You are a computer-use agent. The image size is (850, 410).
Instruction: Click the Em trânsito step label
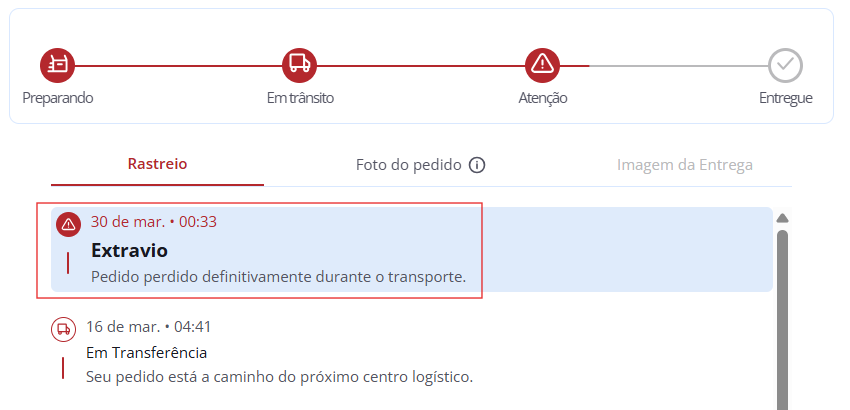[300, 98]
